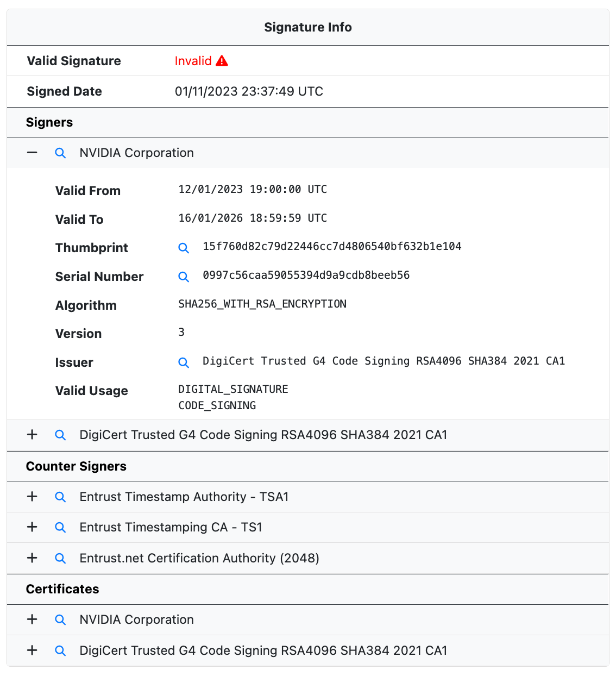Image resolution: width=616 pixels, height=676 pixels.
Task: Collapse the NVIDIA Corporation signer details
Action: (x=32, y=153)
